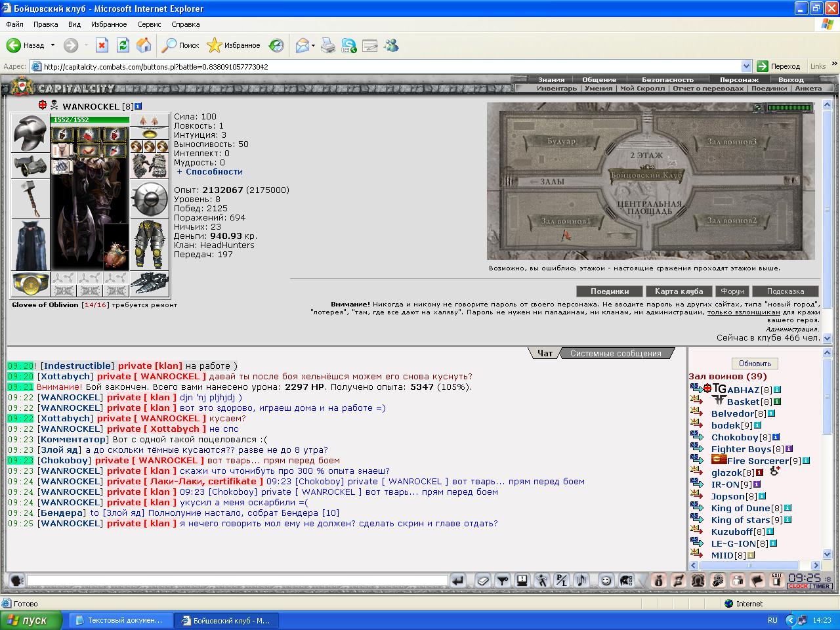Toggle the CLOCK mode under the time display

coord(798,586)
